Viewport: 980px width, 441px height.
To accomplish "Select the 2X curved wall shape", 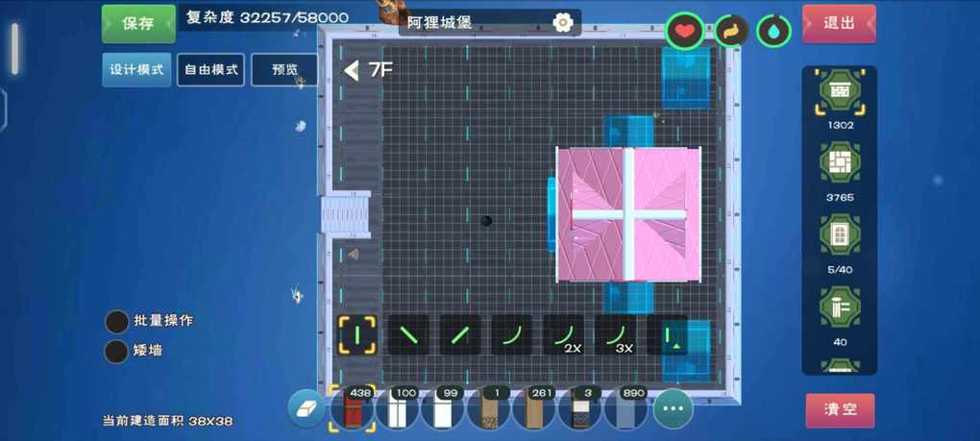I will click(563, 334).
